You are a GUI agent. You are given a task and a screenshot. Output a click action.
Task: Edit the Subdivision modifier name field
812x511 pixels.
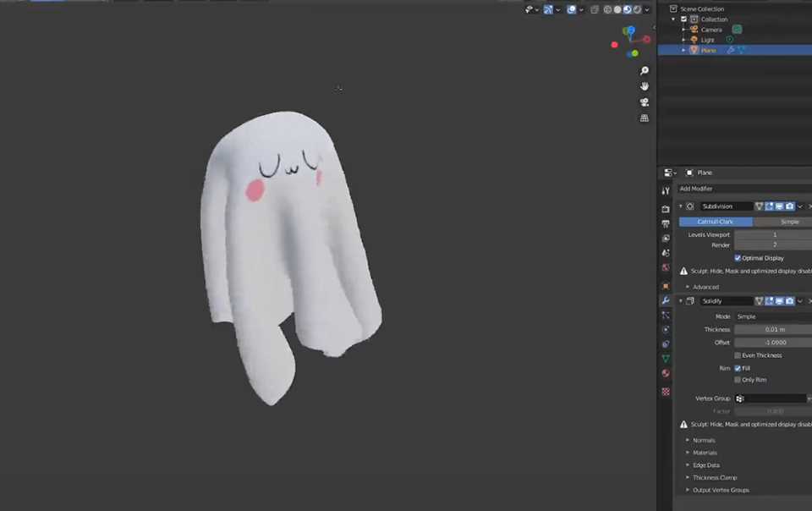tap(726, 206)
